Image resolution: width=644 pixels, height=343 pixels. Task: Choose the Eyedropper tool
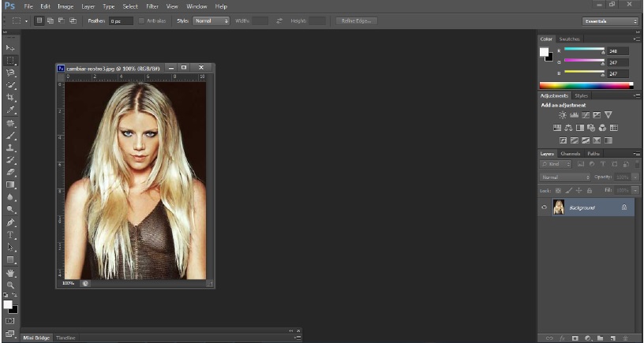[x=10, y=109]
